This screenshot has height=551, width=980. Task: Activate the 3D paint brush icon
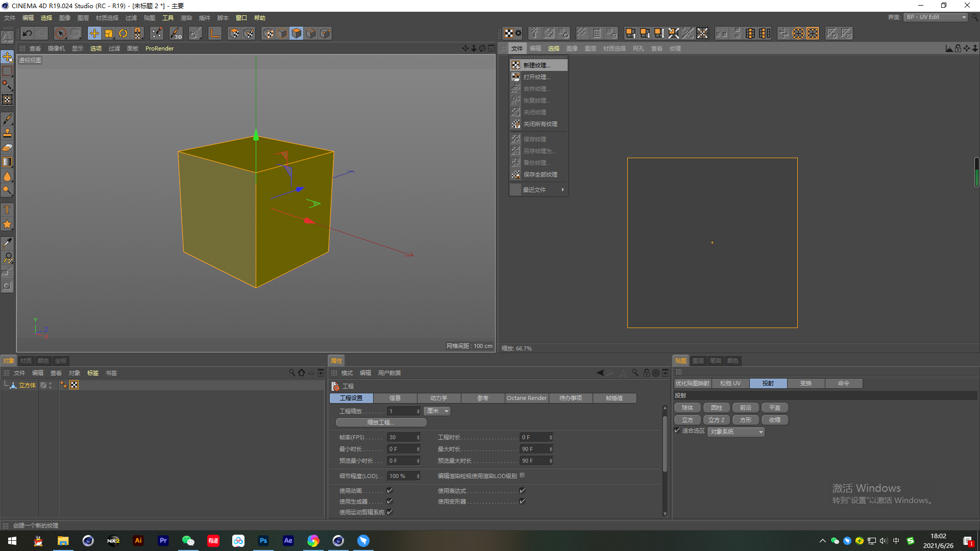click(176, 34)
